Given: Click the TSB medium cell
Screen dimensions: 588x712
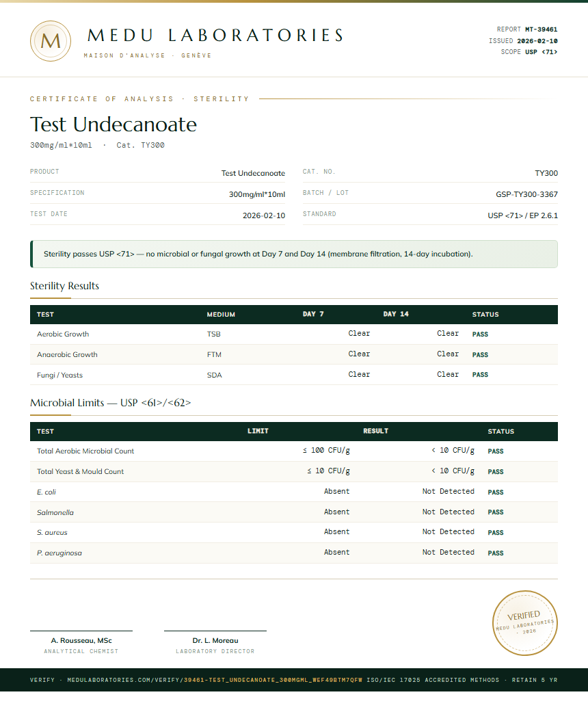Looking at the screenshot, I should (x=214, y=334).
